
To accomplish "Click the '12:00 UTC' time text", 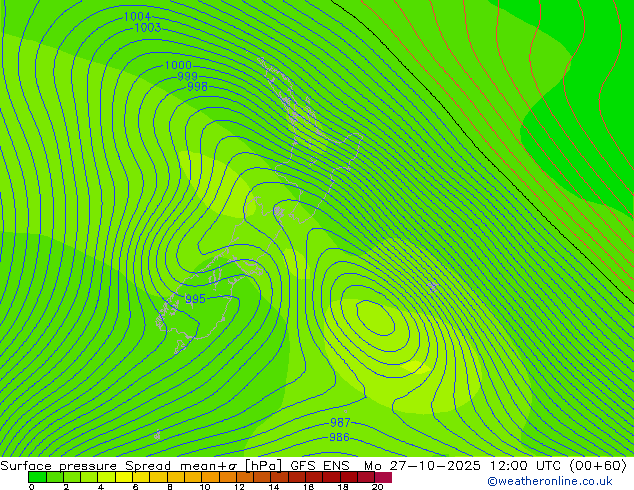I will point(525,466).
